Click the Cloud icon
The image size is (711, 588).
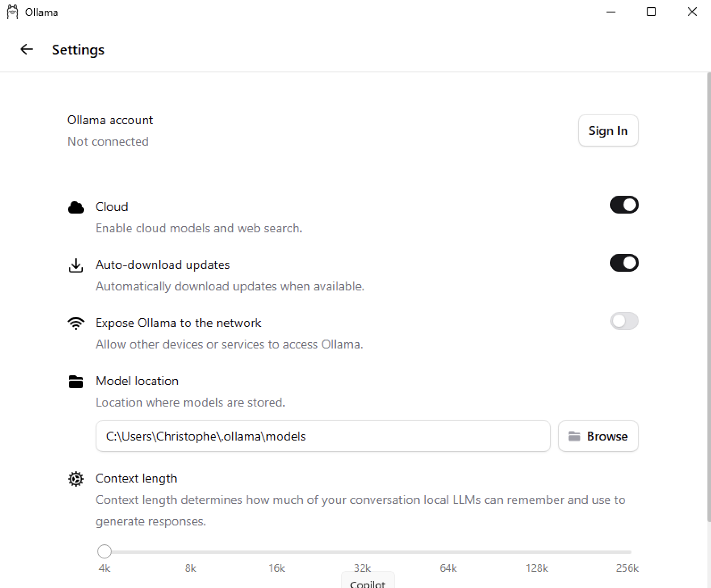tap(76, 207)
